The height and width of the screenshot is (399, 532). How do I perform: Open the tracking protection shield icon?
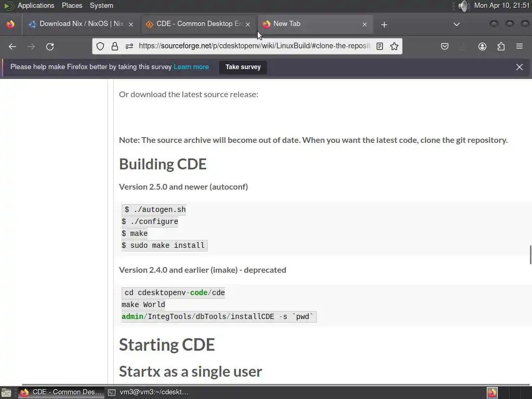click(100, 46)
